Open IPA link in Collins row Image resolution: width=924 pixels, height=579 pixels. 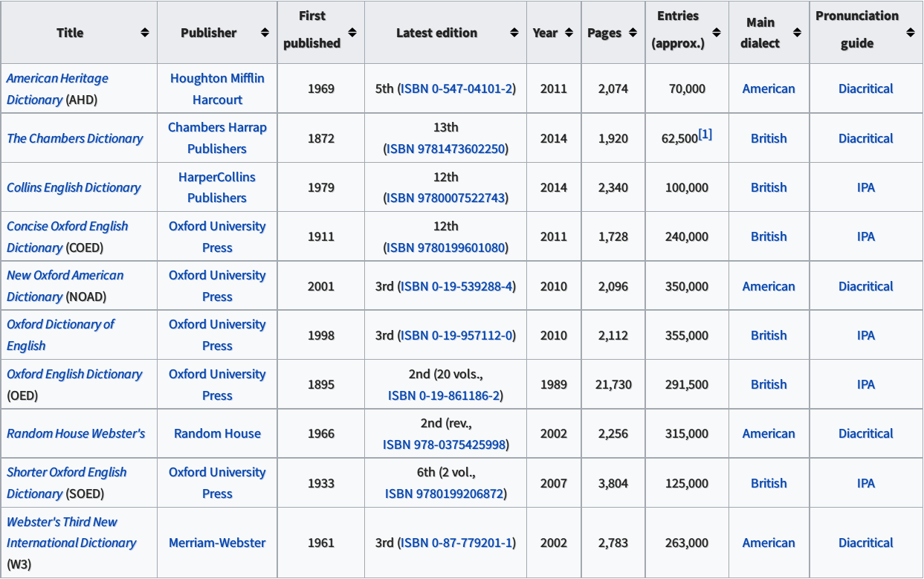pos(866,187)
